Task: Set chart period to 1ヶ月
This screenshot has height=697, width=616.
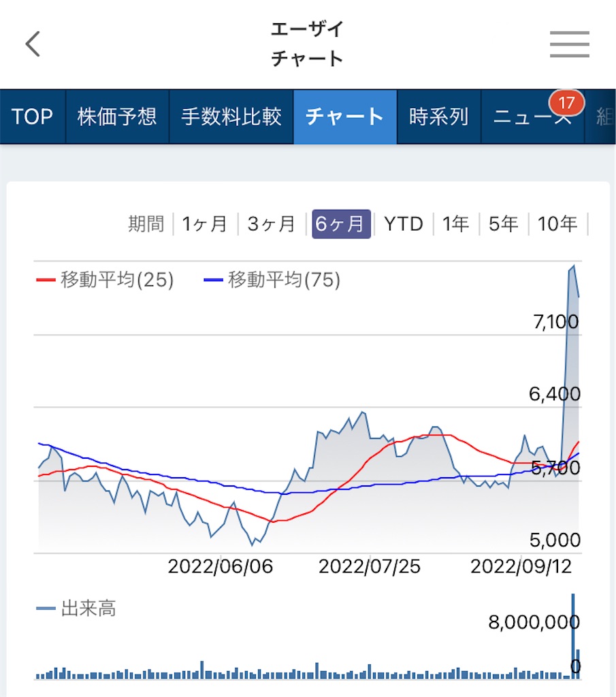Action: tap(205, 224)
